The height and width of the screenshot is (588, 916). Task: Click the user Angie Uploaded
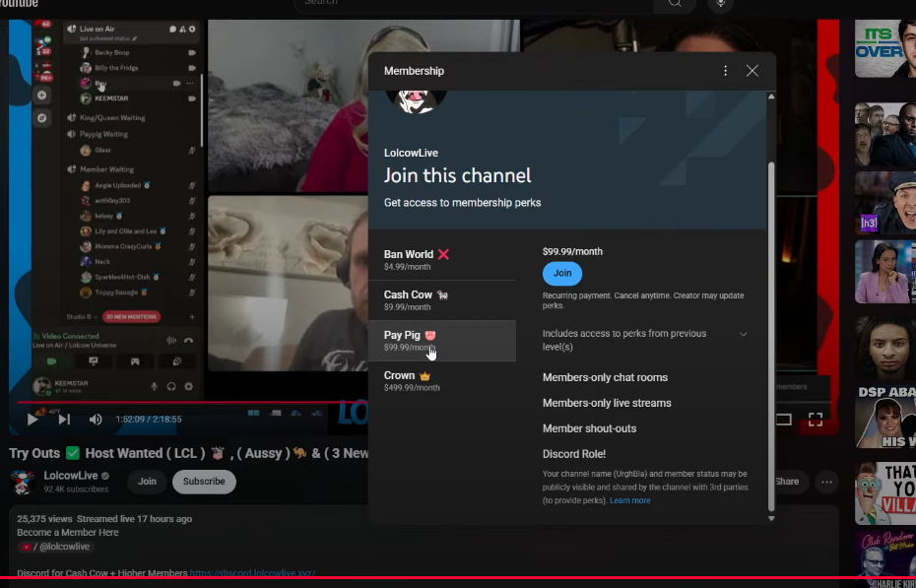pos(117,186)
